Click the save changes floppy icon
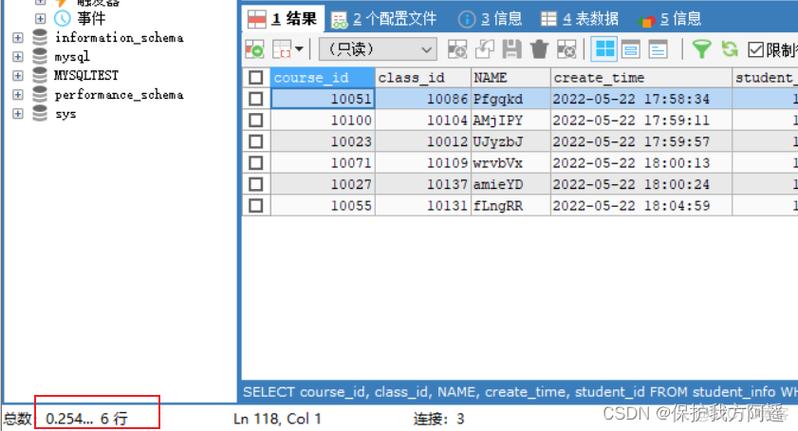 [511, 49]
